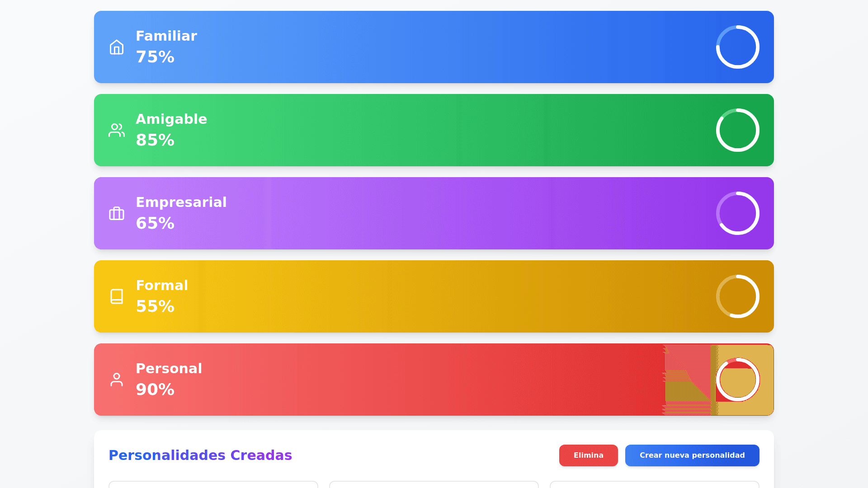Click the person icon on Personal card
This screenshot has height=488, width=868.
117,380
